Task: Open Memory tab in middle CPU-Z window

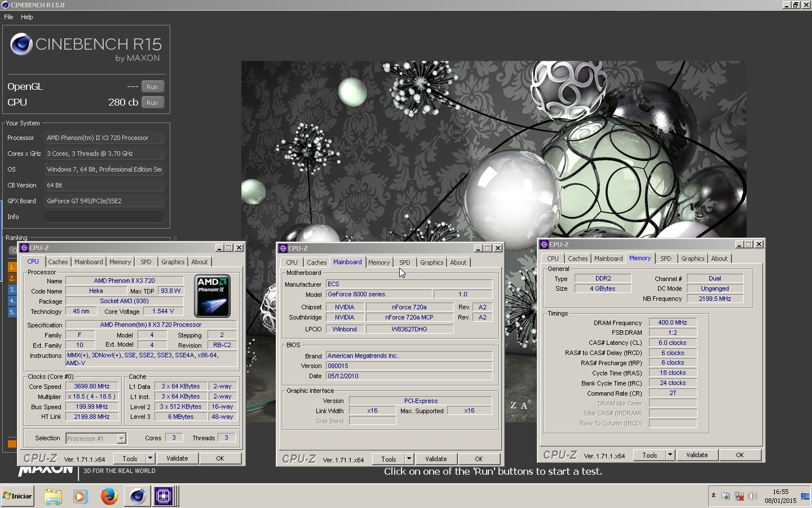Action: coord(379,262)
